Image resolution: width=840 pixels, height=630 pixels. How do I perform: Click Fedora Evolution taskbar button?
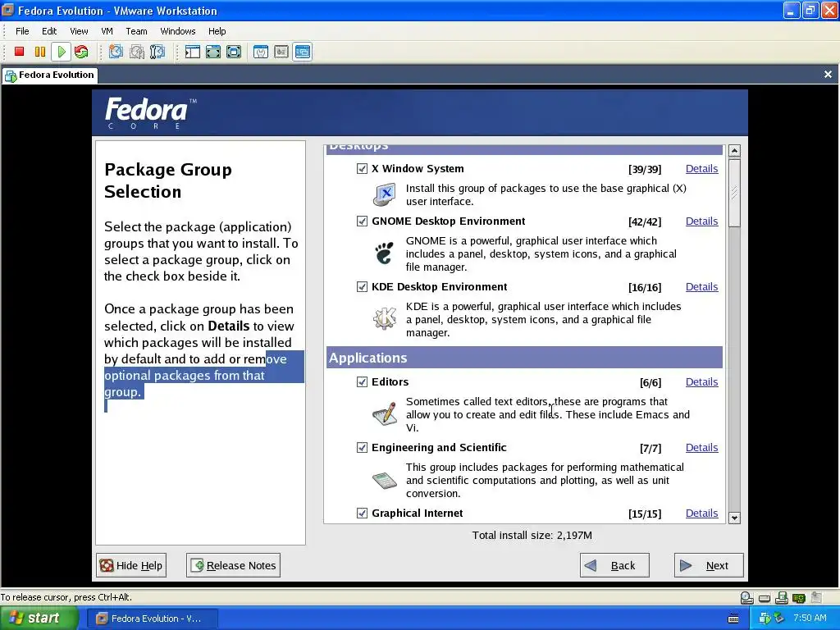point(153,619)
